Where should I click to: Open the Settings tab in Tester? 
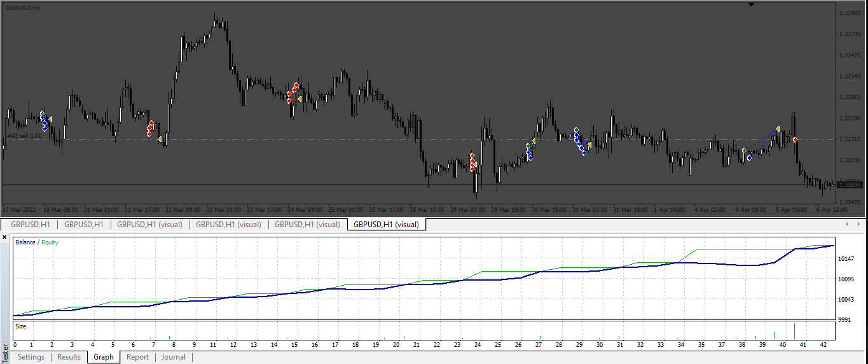[31, 357]
